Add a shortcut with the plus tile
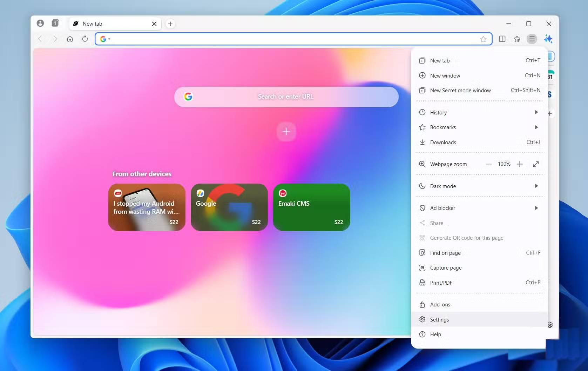 [x=286, y=132]
